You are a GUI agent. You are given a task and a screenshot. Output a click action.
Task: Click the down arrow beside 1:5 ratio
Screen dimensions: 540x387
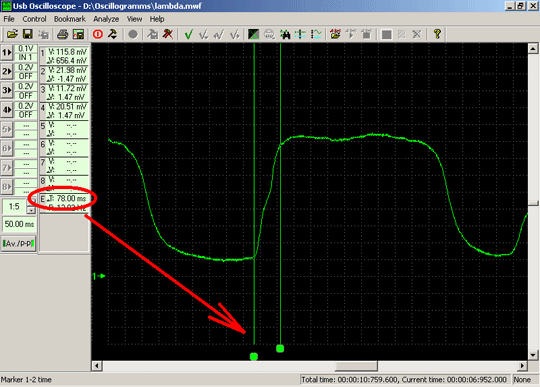pyautogui.click(x=31, y=210)
